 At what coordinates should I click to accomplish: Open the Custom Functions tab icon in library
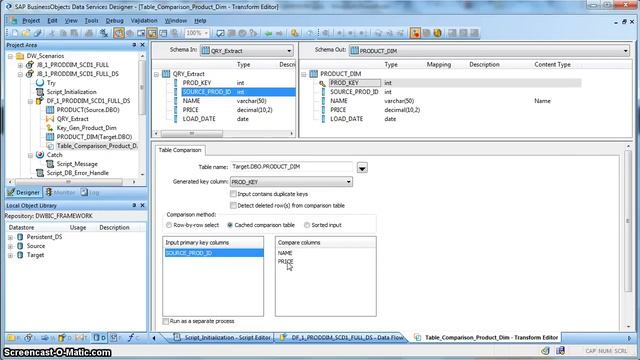tap(131, 338)
